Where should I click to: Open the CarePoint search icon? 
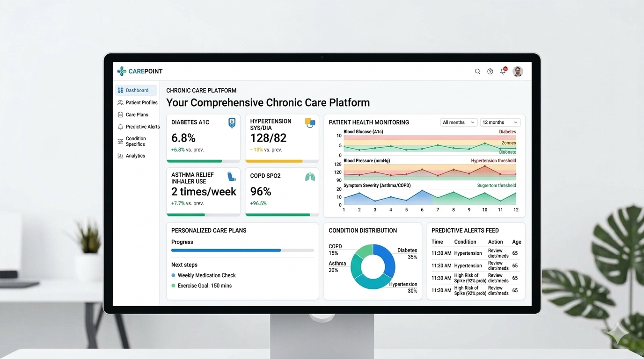point(477,71)
